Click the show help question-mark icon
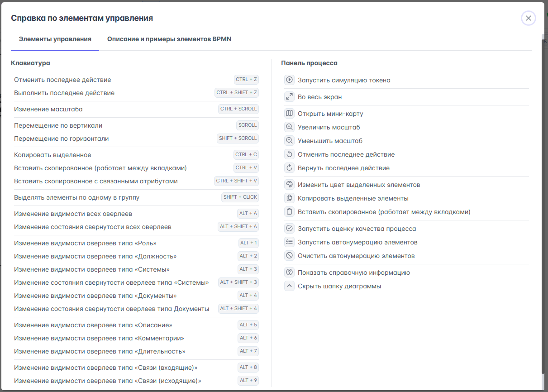The width and height of the screenshot is (548, 392). [x=289, y=272]
